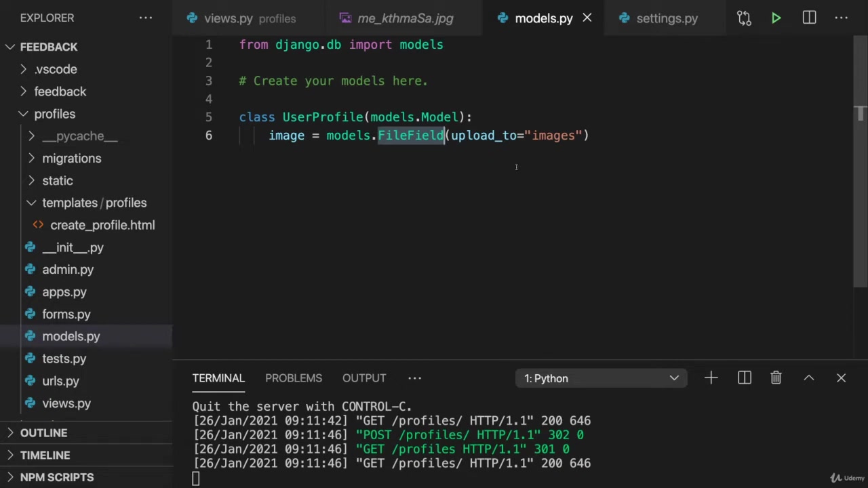Close the terminal panel with X
Screen dimensions: 868x488
point(841,378)
